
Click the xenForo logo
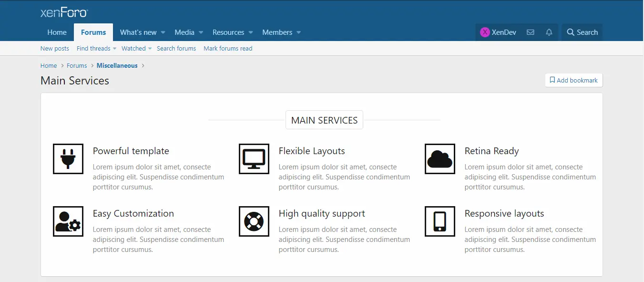tap(64, 13)
